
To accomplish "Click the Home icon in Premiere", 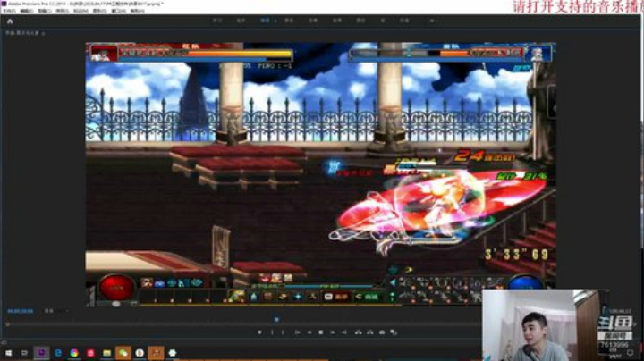I will click(x=10, y=21).
